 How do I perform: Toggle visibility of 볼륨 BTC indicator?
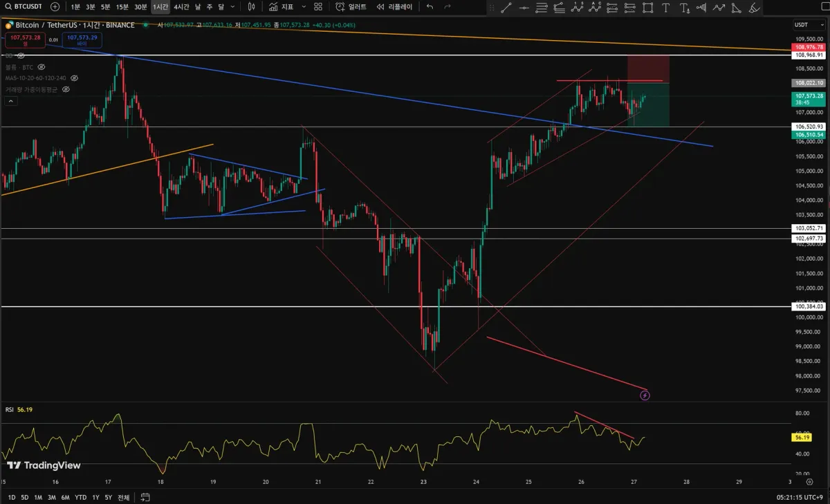tap(41, 67)
